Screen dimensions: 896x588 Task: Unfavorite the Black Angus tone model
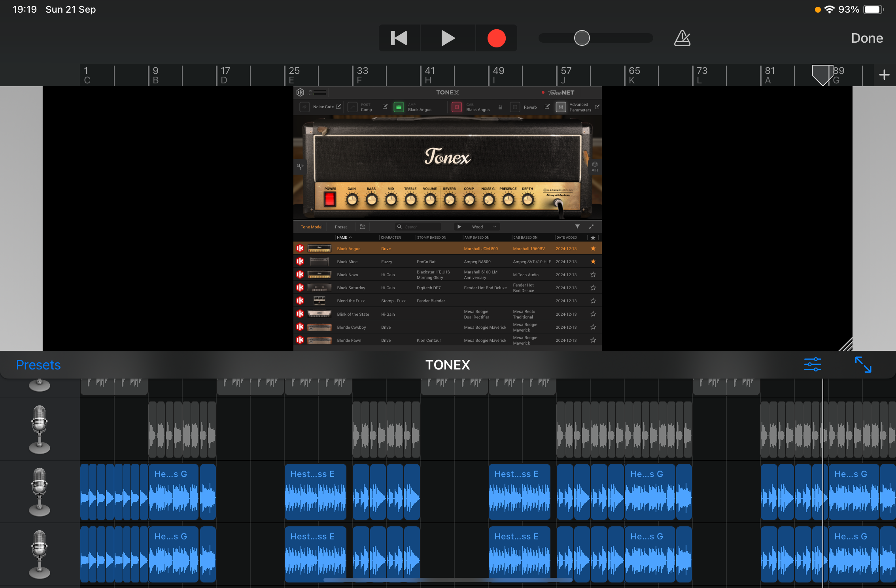(x=593, y=249)
